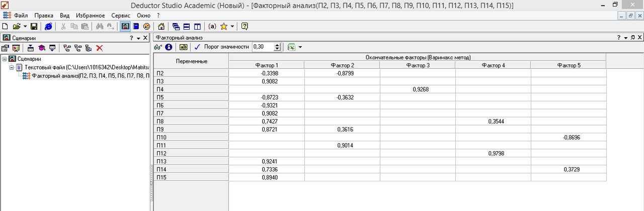Image resolution: width=644 pixels, height=211 pixels.
Task: Click Scenarios panel help question mark
Action: pos(131,38)
